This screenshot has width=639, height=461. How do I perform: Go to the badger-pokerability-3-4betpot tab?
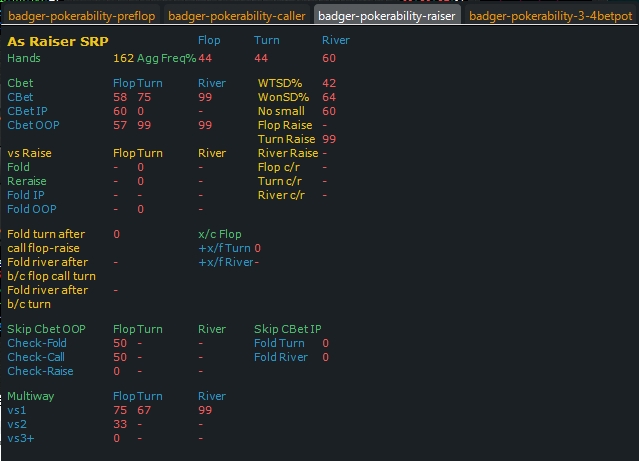click(550, 16)
